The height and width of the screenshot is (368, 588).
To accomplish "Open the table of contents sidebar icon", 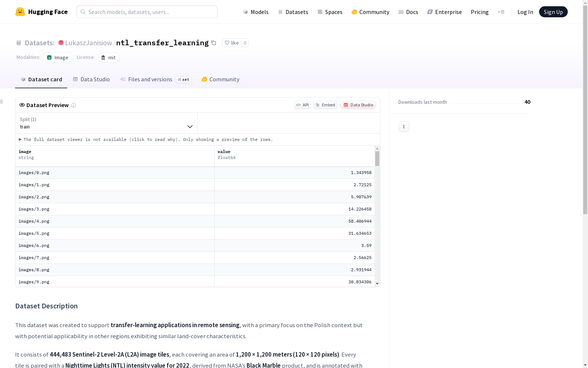I will click(x=1, y=102).
